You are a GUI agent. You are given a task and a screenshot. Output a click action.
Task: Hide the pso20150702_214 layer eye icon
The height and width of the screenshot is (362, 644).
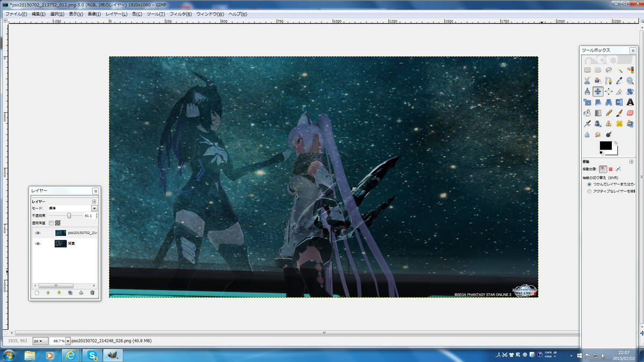[38, 233]
